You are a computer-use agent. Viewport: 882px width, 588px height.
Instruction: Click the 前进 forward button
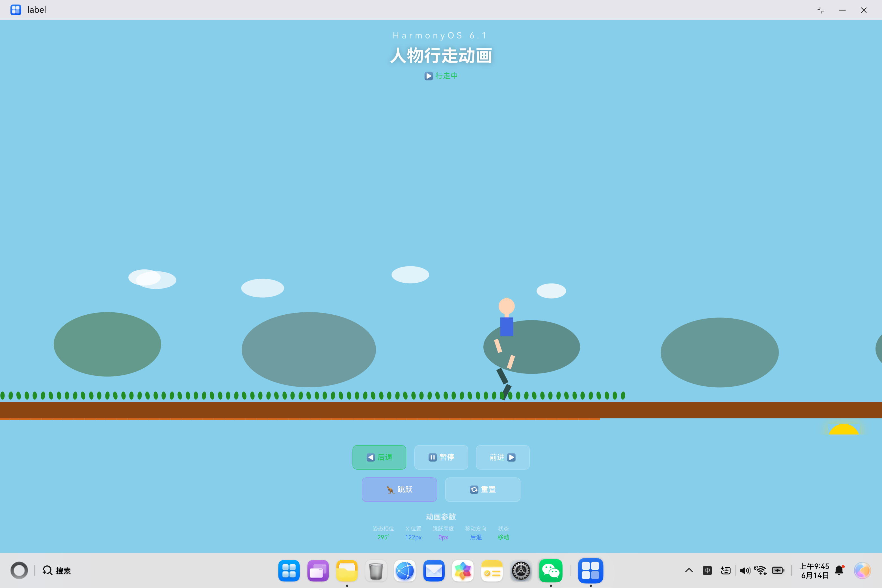[503, 457]
